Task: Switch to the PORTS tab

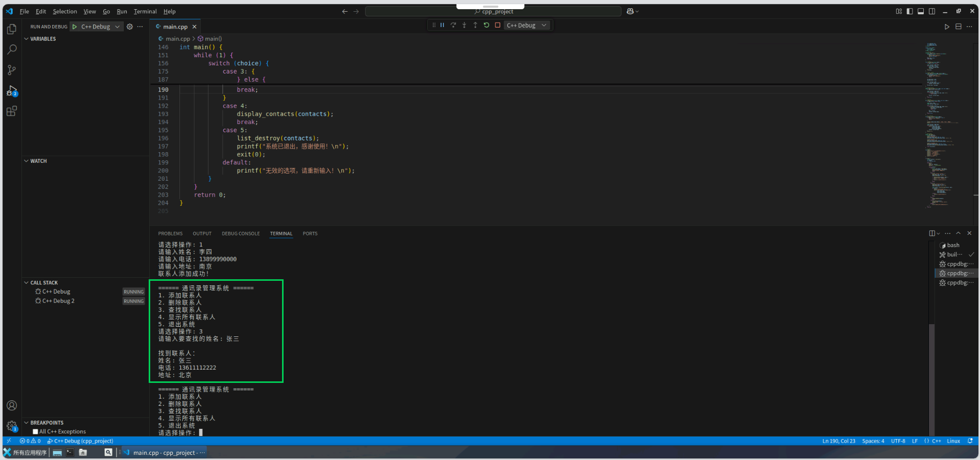Action: point(310,233)
